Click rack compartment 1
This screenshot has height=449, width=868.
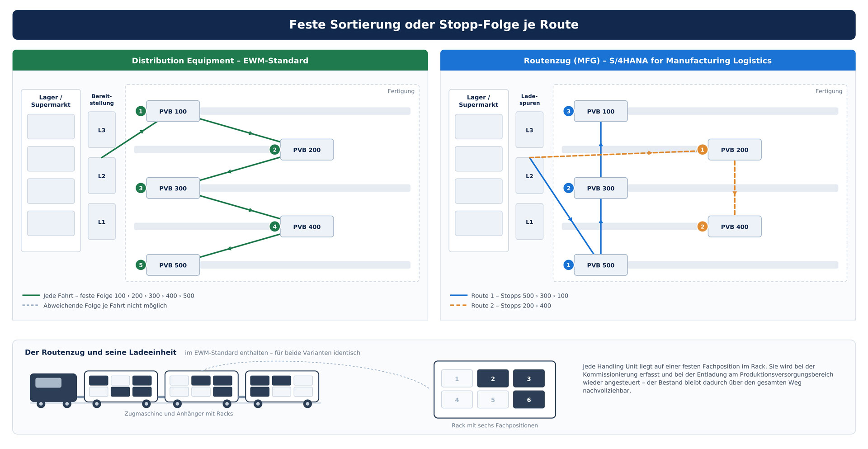[x=457, y=378]
